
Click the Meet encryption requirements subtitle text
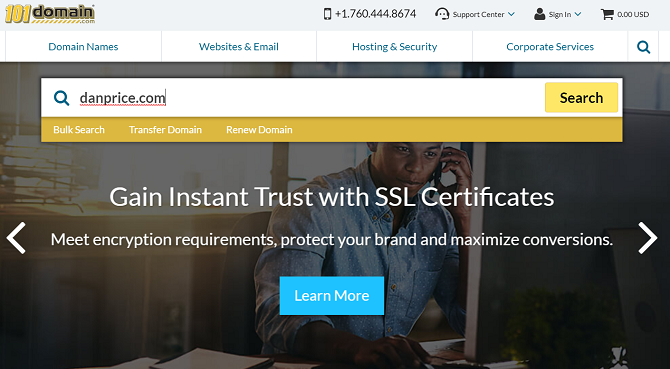pyautogui.click(x=332, y=240)
